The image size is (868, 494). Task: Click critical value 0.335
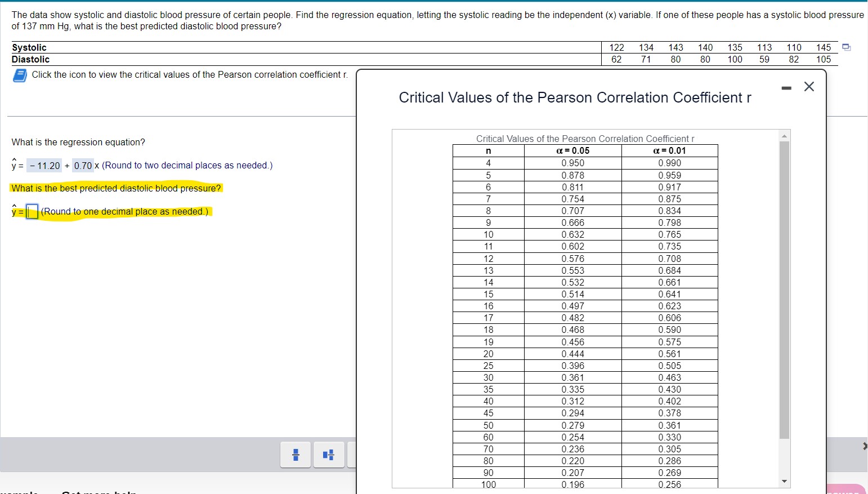point(573,389)
